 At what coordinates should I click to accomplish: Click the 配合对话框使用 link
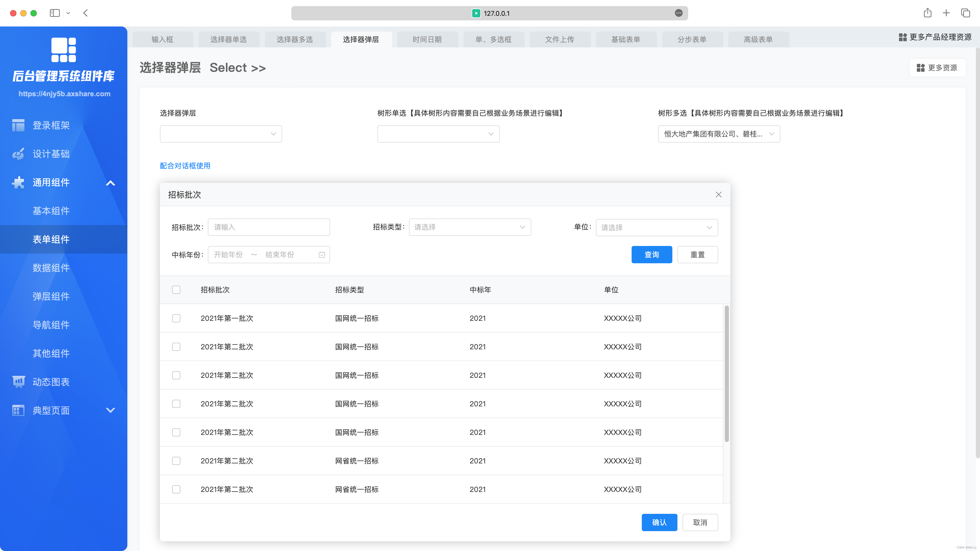point(185,166)
